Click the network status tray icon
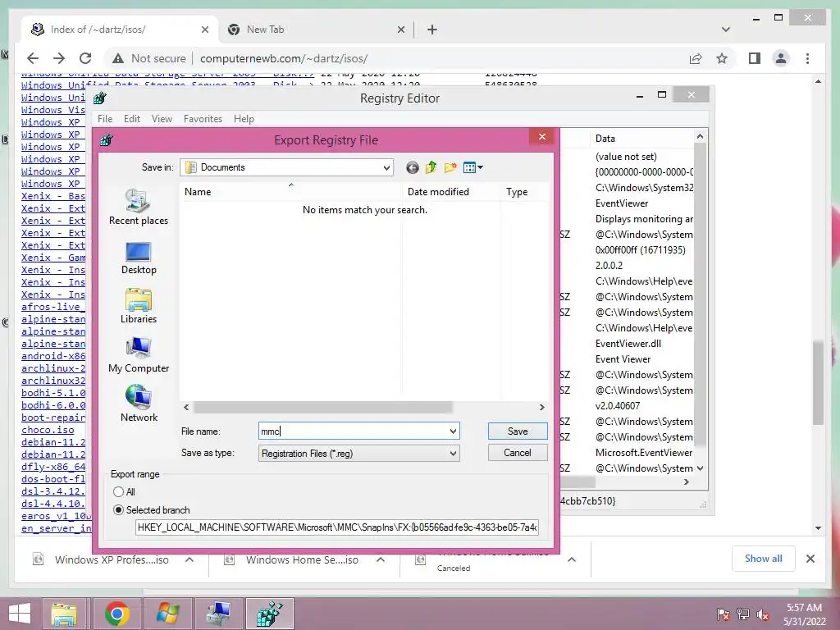The image size is (840, 630). coord(743,614)
